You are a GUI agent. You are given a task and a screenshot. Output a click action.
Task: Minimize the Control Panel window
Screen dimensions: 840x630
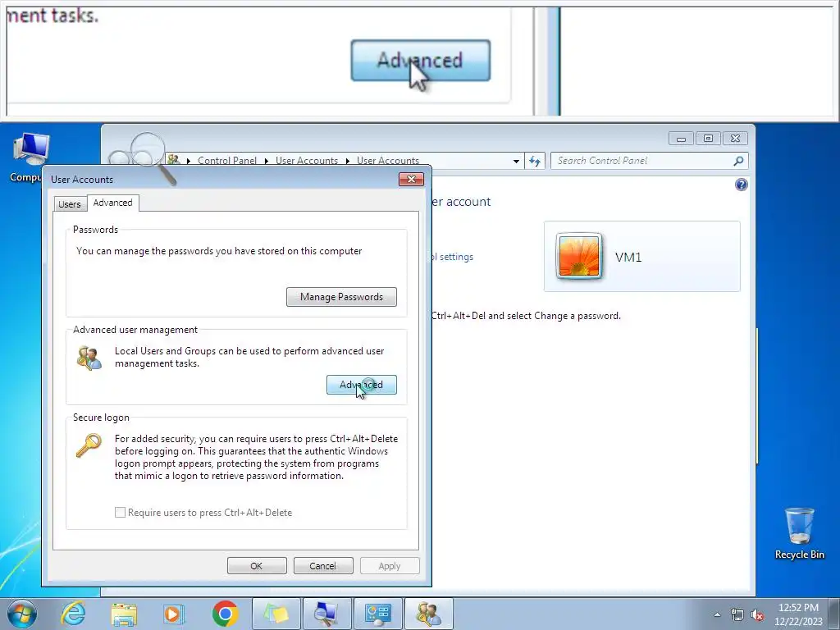681,139
